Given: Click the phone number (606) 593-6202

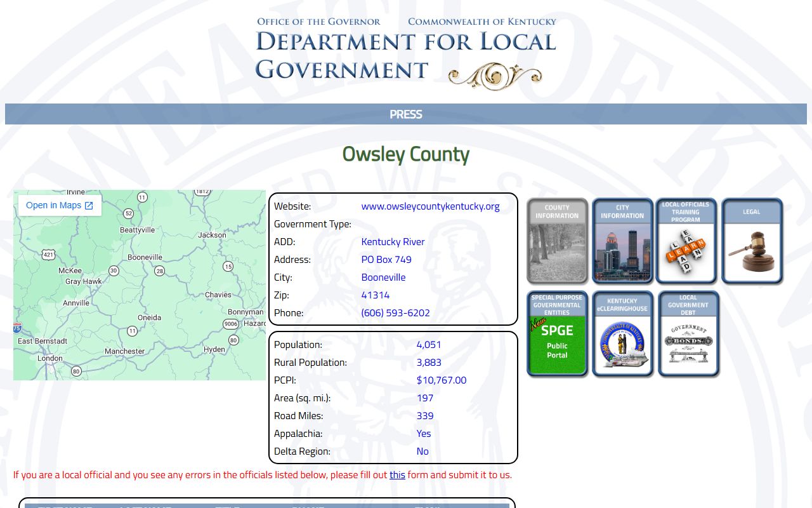Looking at the screenshot, I should pos(395,313).
